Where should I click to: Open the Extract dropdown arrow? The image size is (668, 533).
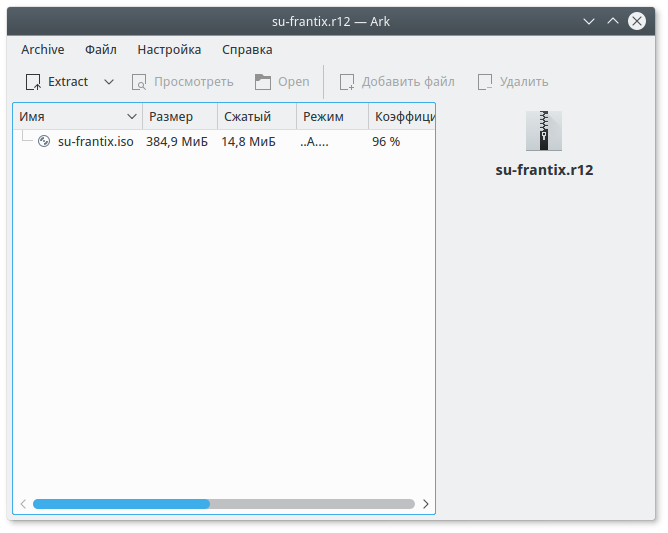109,82
